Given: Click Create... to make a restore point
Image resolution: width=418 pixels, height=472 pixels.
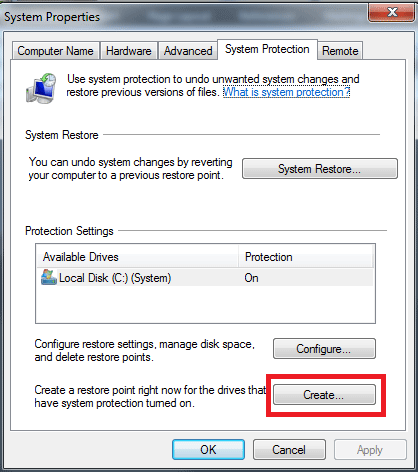Looking at the screenshot, I should [324, 395].
